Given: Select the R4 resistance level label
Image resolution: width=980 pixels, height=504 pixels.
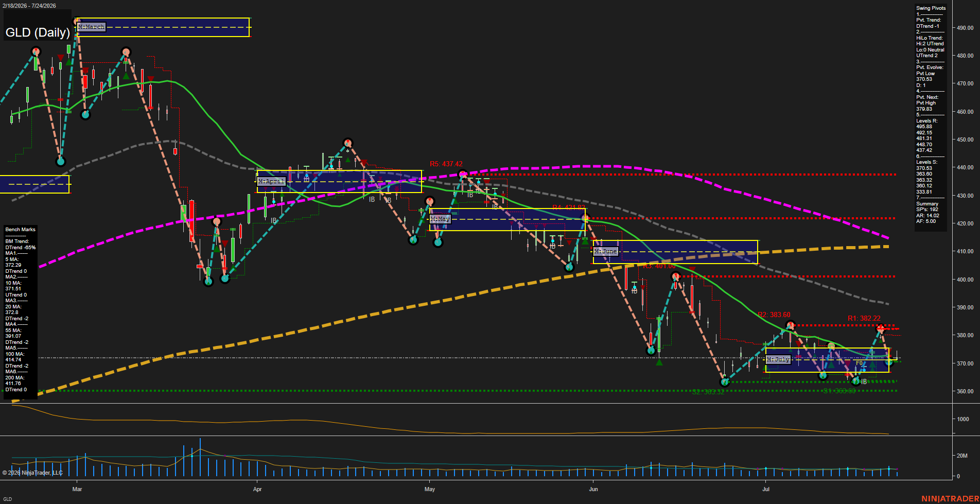Looking at the screenshot, I should [569, 207].
